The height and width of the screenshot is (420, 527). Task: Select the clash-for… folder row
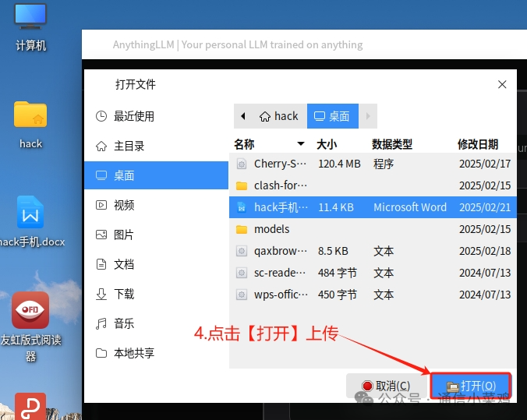373,185
